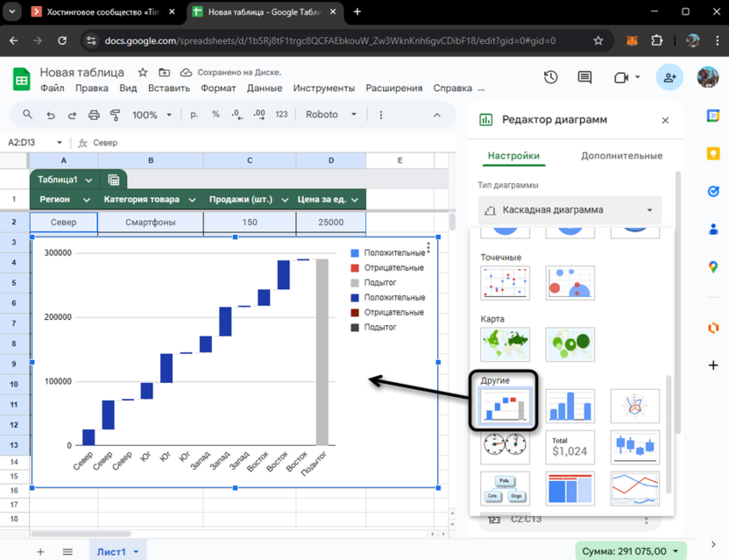Image resolution: width=729 pixels, height=560 pixels.
Task: Select scatter chart thumbnail under Точечные
Action: 505,283
